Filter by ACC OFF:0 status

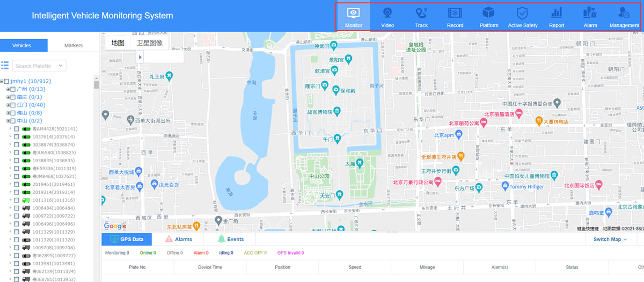tap(257, 253)
